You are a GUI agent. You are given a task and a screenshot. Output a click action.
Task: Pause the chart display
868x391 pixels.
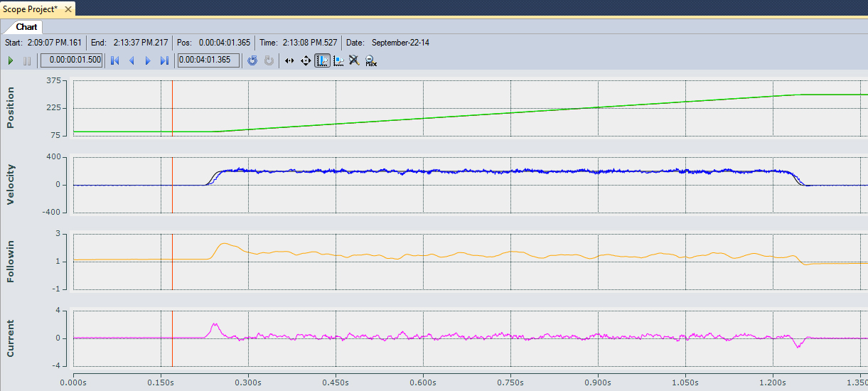[27, 61]
